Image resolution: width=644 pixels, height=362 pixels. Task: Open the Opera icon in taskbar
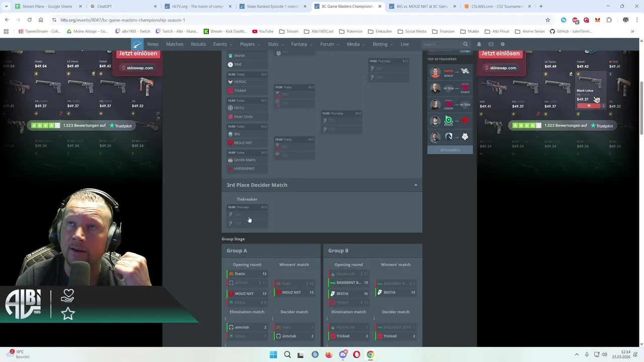tap(356, 354)
